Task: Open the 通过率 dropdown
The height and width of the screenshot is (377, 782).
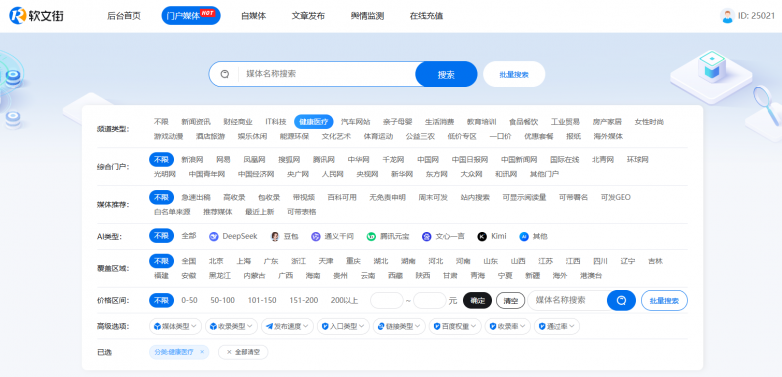Action: coord(557,326)
